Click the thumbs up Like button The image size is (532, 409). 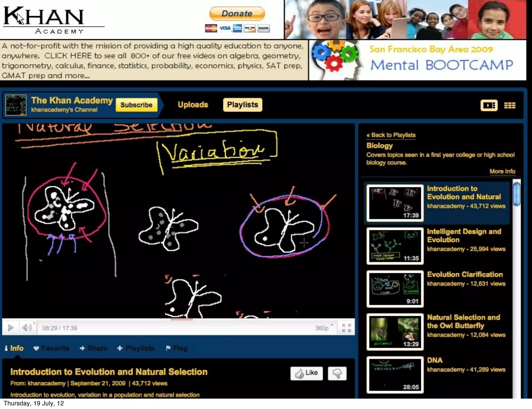click(307, 373)
